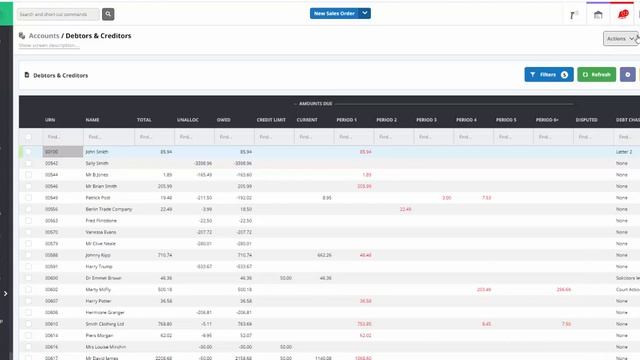
Task: Click the PERIOD 2 Find filter field
Action: 394,137
